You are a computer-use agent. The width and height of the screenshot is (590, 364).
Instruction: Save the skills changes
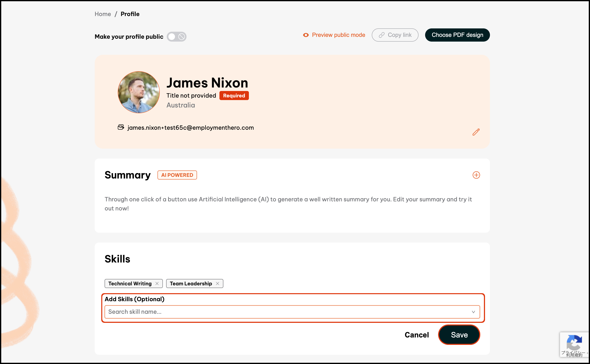pyautogui.click(x=459, y=335)
